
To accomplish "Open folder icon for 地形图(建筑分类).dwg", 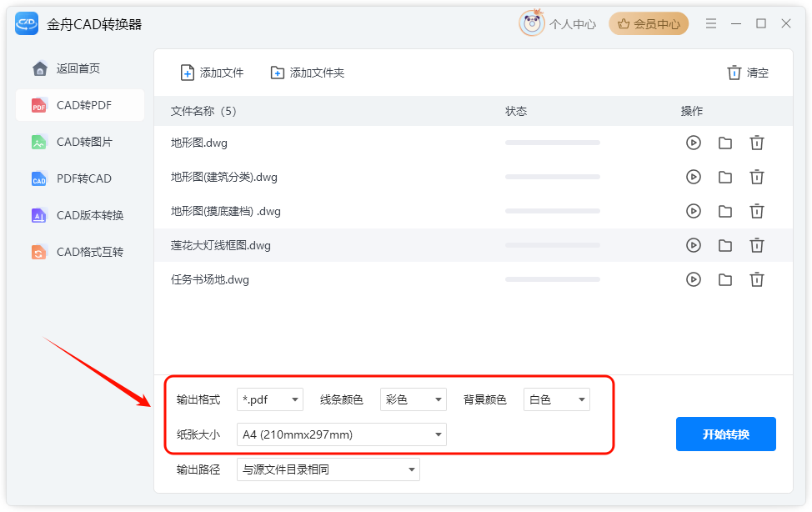I will pyautogui.click(x=725, y=177).
